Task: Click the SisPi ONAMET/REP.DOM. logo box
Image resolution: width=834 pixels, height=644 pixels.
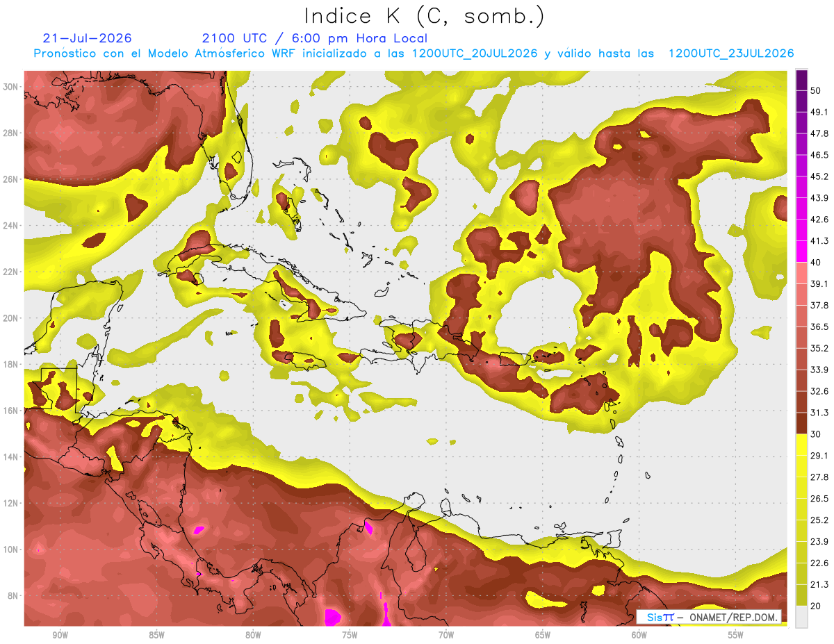Action: (x=709, y=617)
